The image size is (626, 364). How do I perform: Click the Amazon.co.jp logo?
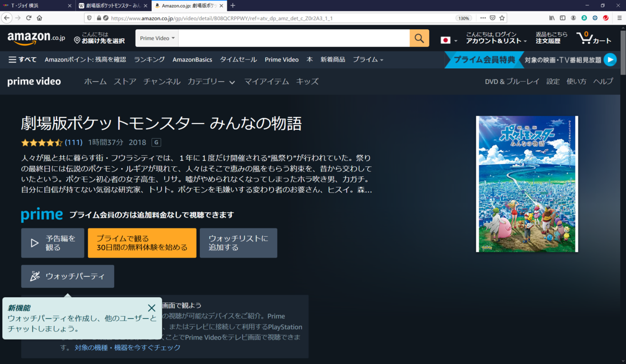pos(37,38)
